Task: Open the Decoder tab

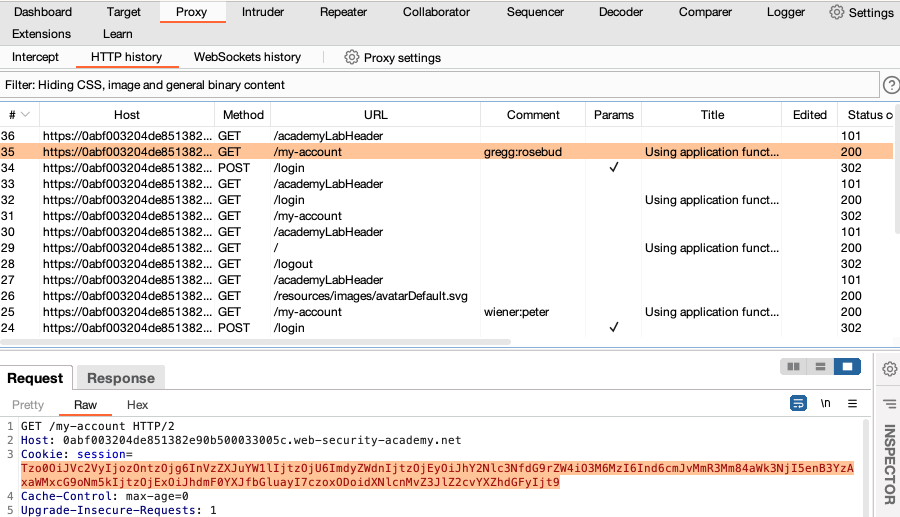Action: pyautogui.click(x=620, y=12)
